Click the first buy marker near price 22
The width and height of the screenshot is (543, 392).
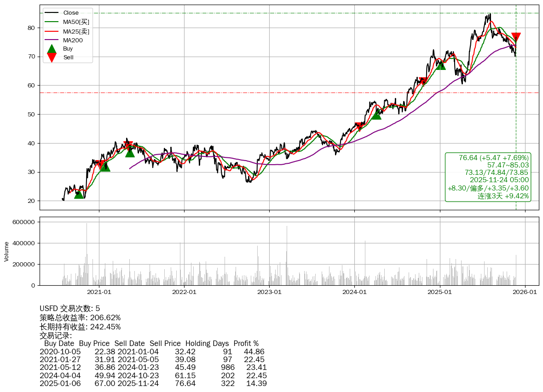pos(79,194)
